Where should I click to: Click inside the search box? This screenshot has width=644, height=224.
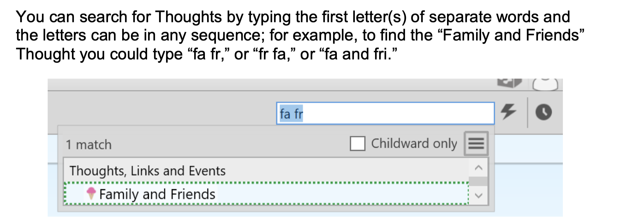point(395,113)
